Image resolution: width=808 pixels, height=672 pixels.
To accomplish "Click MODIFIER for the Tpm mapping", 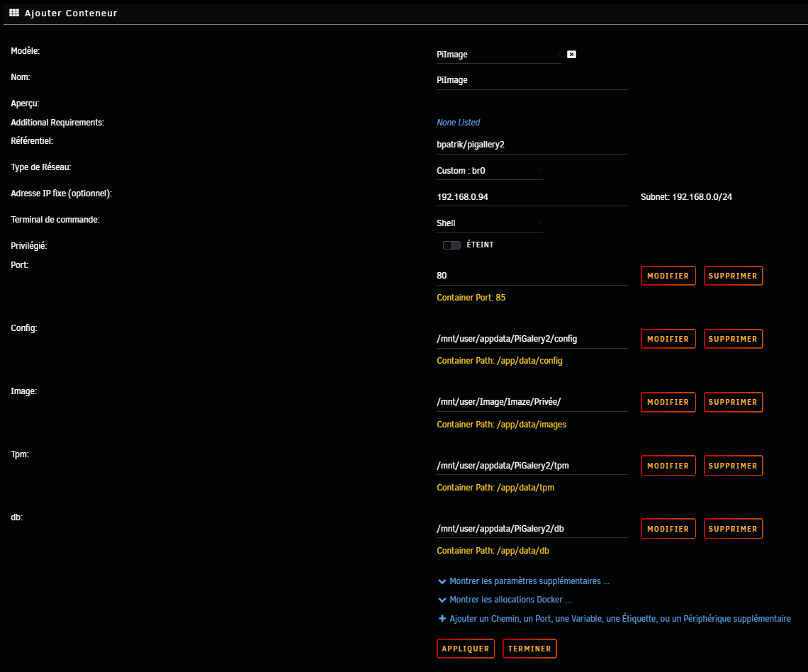I will 668,465.
